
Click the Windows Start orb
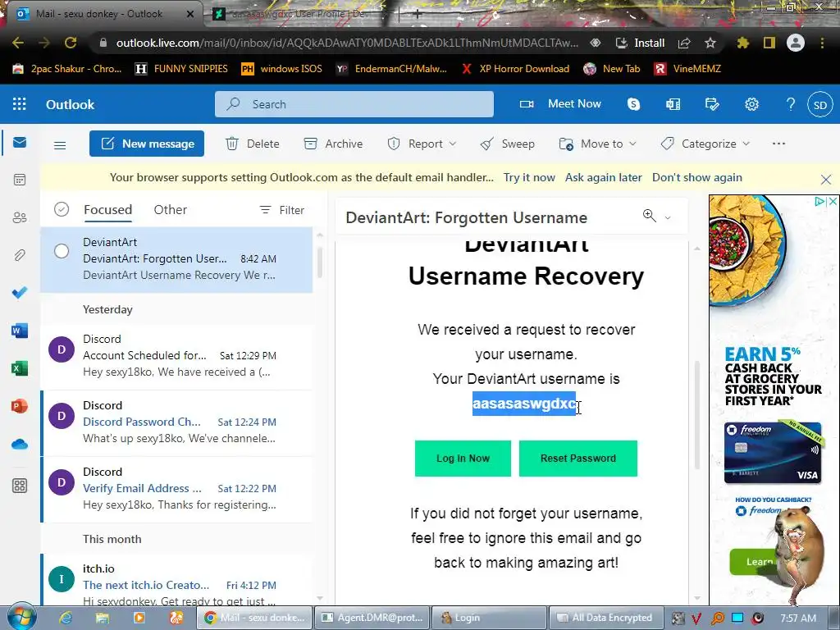[x=21, y=617]
